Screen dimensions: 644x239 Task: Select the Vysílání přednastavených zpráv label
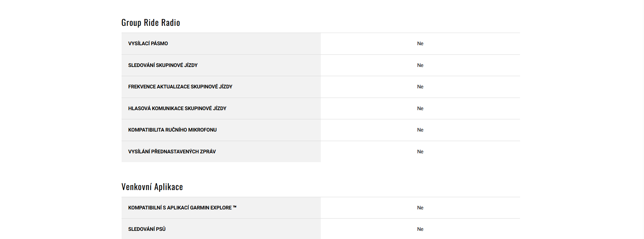pos(172,152)
